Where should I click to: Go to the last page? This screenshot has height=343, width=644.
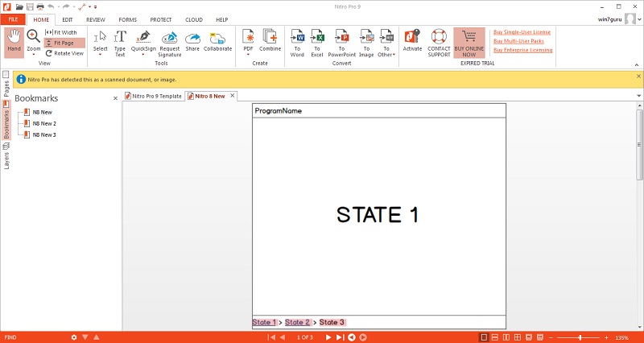(x=340, y=337)
